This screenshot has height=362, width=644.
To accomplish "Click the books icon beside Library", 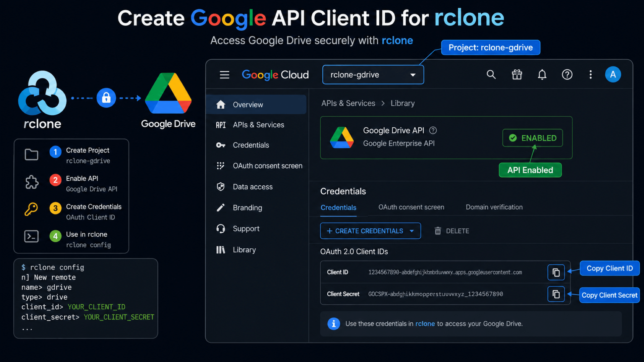I will coord(220,250).
